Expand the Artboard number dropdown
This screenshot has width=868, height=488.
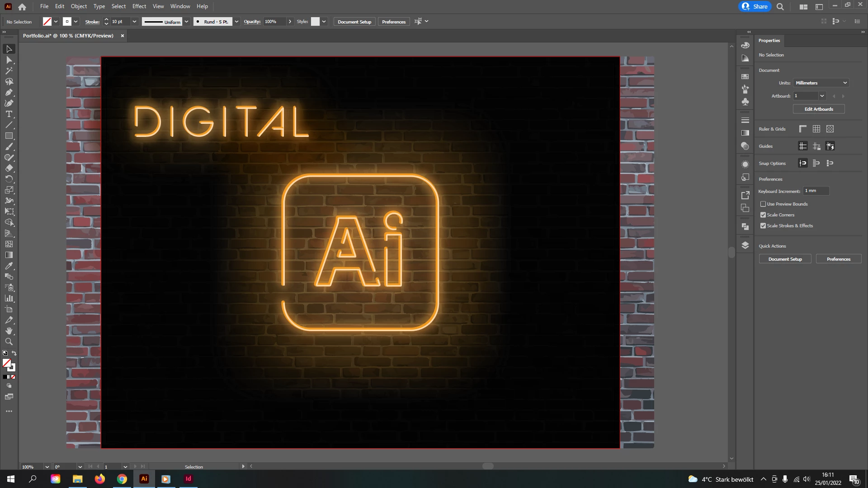click(x=822, y=96)
